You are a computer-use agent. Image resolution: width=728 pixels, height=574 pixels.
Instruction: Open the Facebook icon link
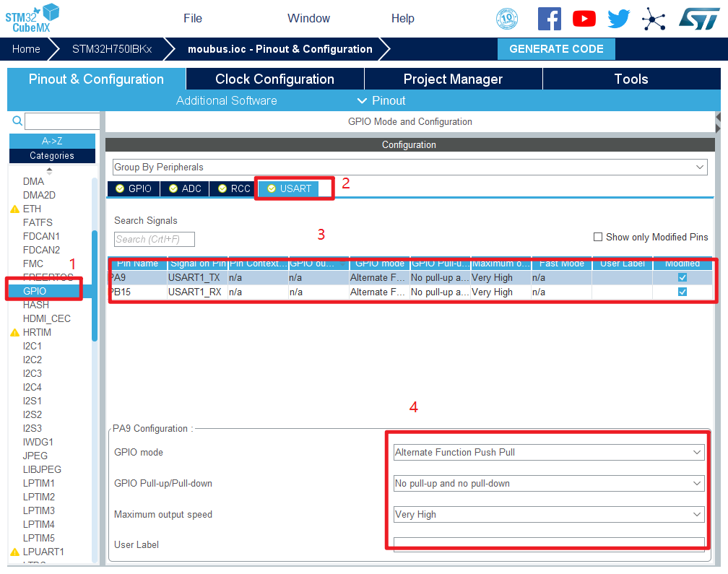[549, 19]
